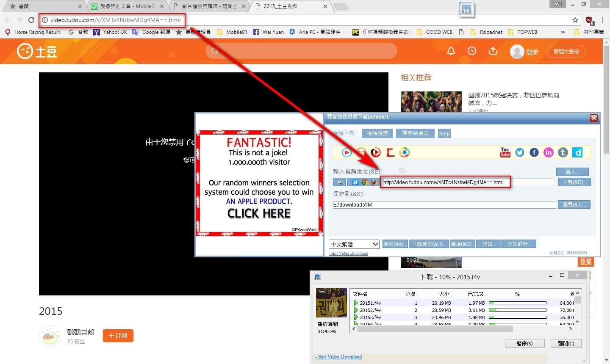Viewport: 610px width, 364px height.
Task: Click the red-black play-circle site icon
Action: (x=376, y=152)
